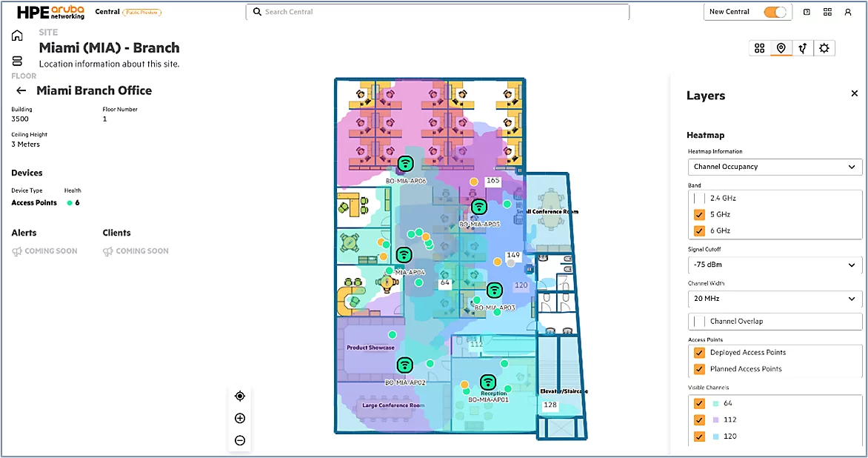
Task: Uncheck Deployed Access Points
Action: [x=699, y=352]
